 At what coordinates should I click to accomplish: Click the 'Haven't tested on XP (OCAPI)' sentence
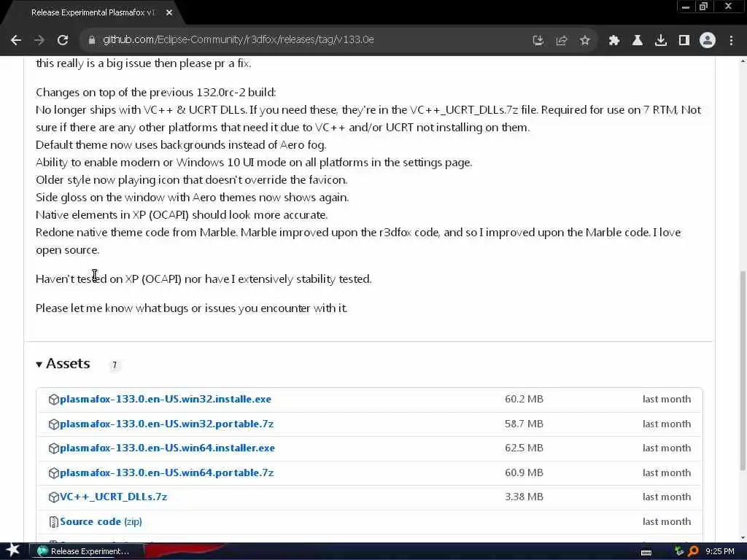204,279
